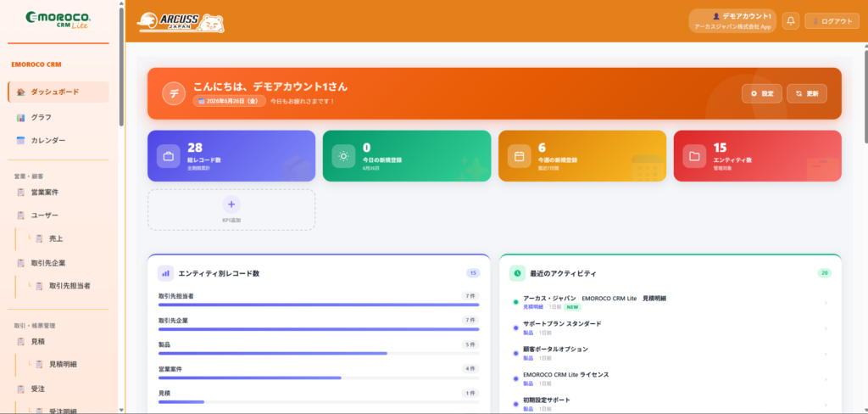Screen dimensions: 868x414
Task: Click the home icon next to ダッシュボード
Action: [x=21, y=92]
